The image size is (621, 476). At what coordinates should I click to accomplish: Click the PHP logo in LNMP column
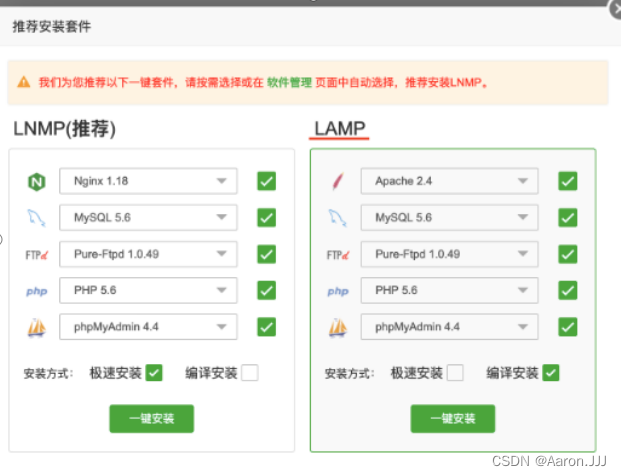coord(37,291)
